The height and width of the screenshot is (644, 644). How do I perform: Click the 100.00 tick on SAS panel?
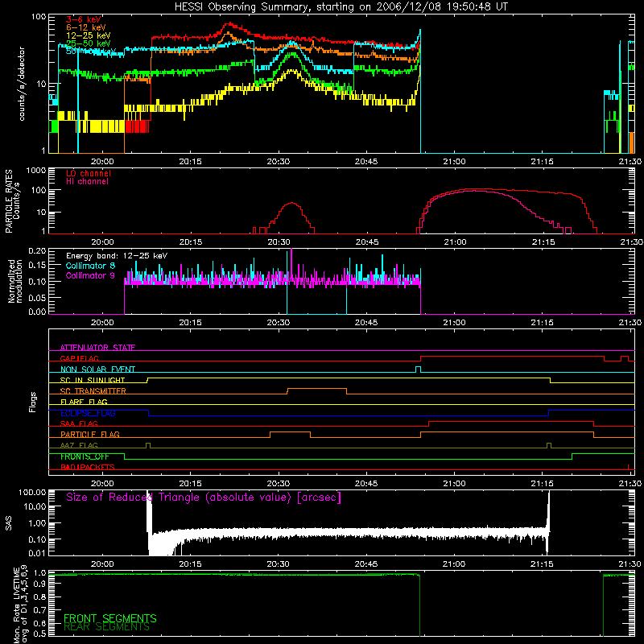click(32, 493)
